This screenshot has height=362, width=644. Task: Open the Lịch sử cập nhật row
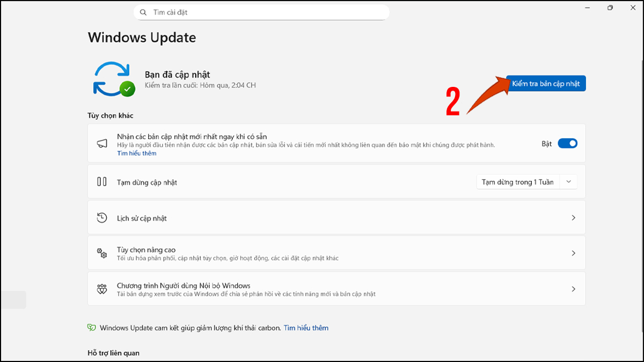point(336,218)
